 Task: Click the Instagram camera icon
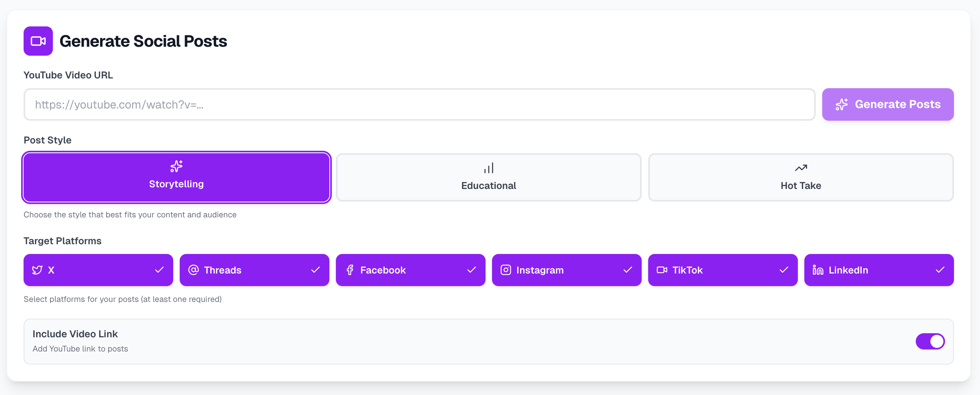[506, 270]
